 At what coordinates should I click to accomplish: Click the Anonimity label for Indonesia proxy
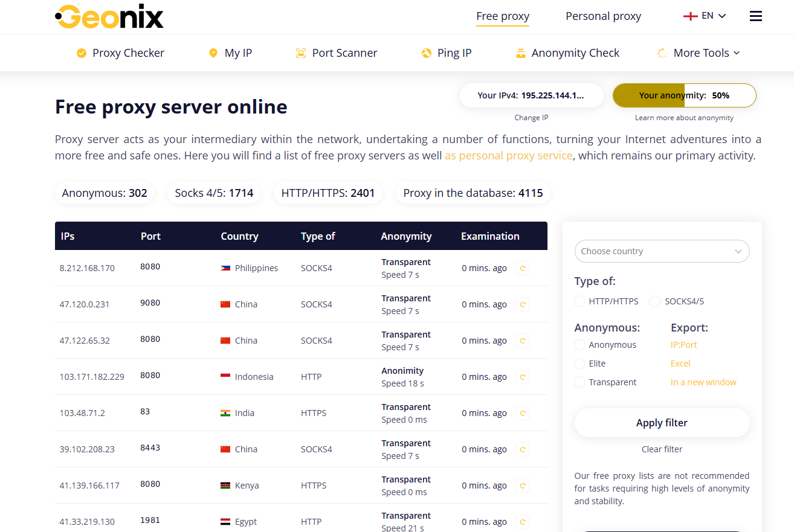click(402, 371)
